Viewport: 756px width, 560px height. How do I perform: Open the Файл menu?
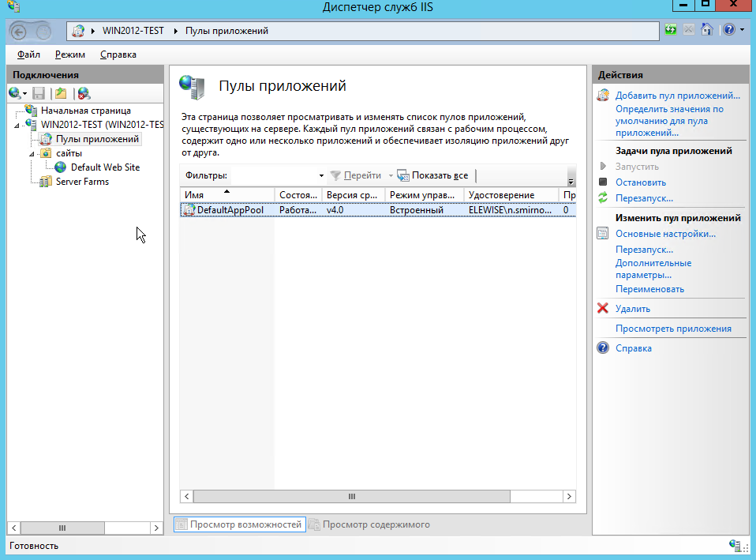(28, 54)
